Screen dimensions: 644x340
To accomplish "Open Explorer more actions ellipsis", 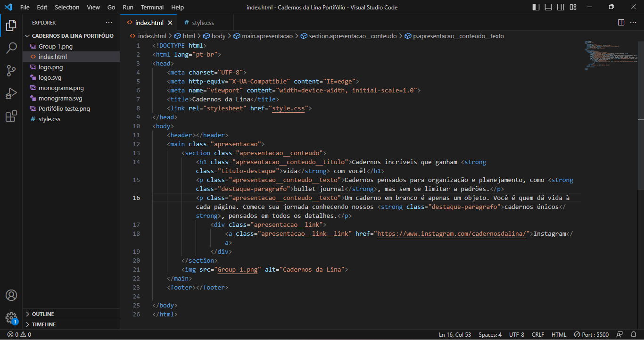I will click(x=109, y=23).
